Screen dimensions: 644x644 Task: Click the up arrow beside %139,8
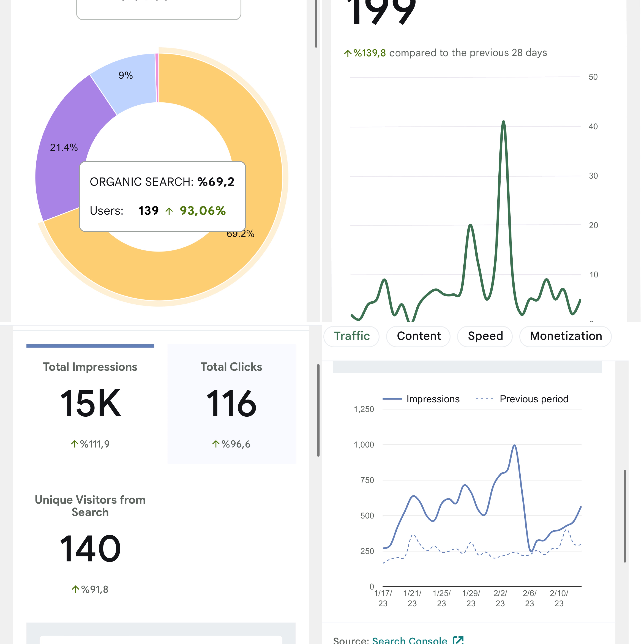[x=348, y=53]
